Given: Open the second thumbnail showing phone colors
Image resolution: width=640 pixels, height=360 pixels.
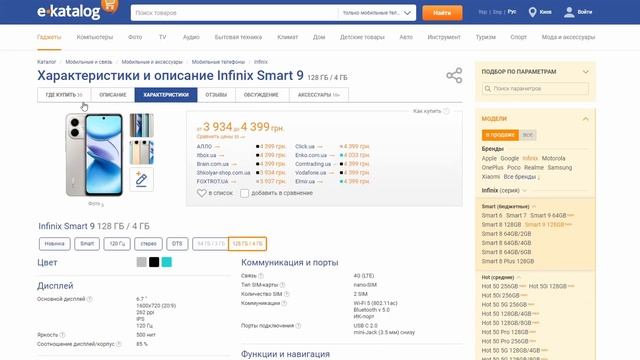Looking at the screenshot, I should [x=142, y=152].
